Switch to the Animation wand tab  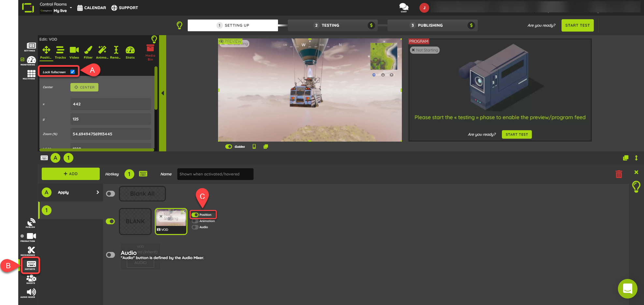102,52
